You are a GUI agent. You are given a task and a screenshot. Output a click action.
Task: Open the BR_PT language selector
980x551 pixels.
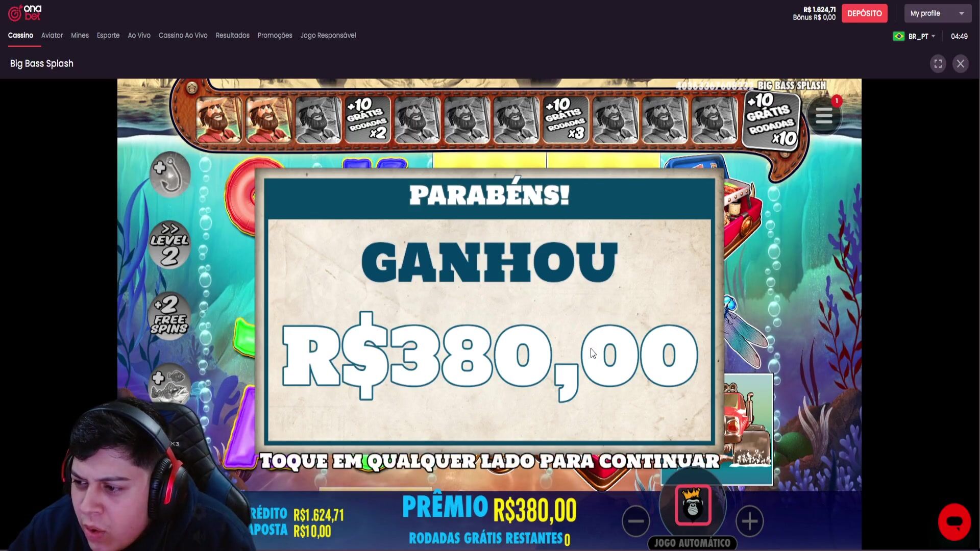point(914,36)
